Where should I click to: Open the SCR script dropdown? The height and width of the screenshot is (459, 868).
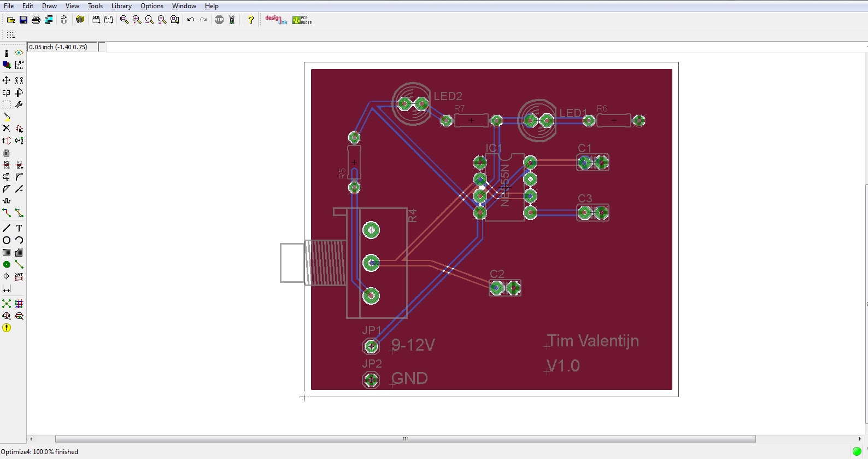pyautogui.click(x=96, y=20)
